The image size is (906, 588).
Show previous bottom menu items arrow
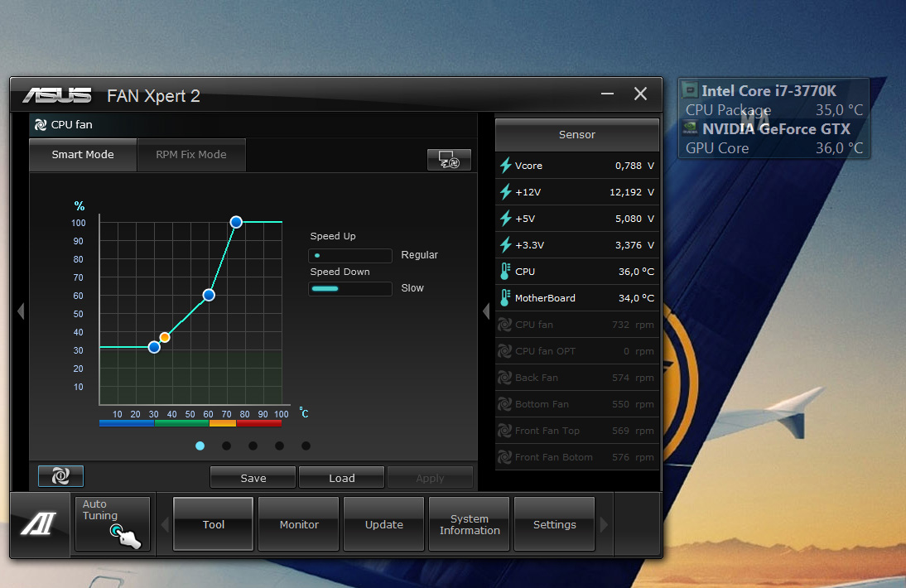(x=165, y=524)
